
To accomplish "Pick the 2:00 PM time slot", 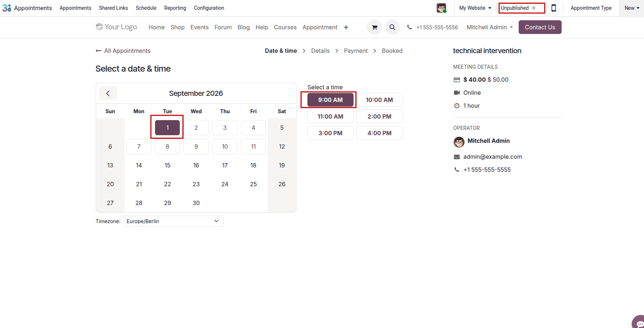I will 379,116.
